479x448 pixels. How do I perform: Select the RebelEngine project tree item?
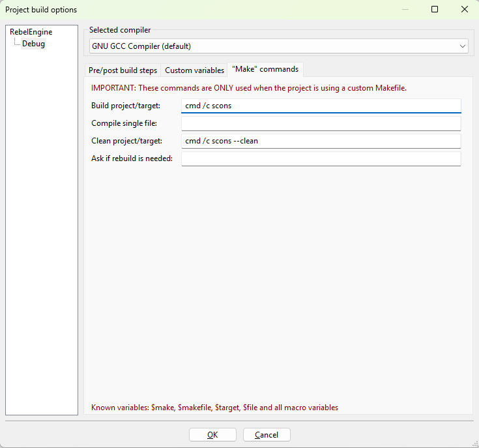31,32
